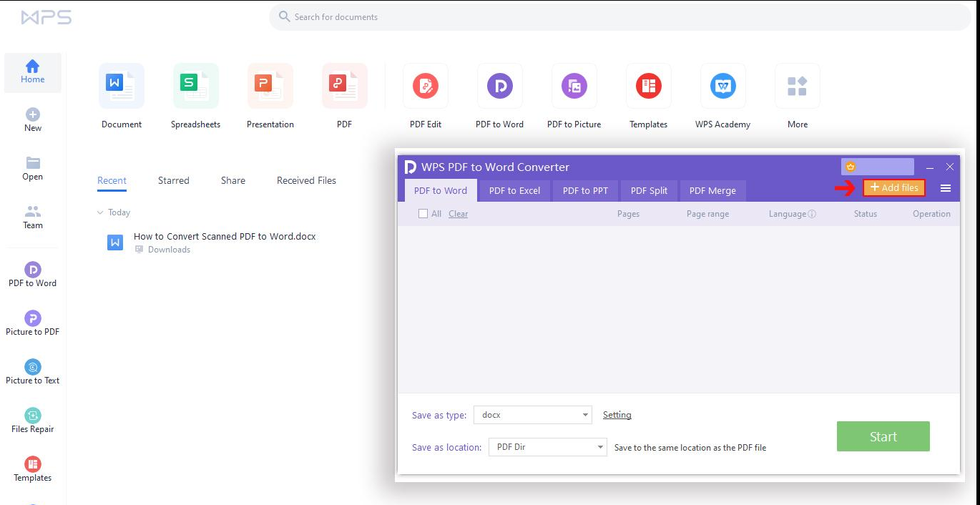Open Files Repair in the sidebar
Screen dimensions: 980x505
33,421
